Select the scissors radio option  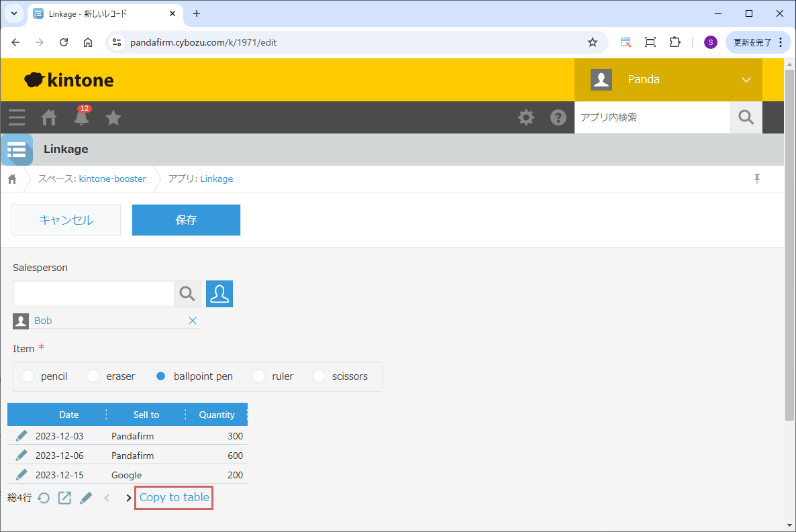[319, 376]
